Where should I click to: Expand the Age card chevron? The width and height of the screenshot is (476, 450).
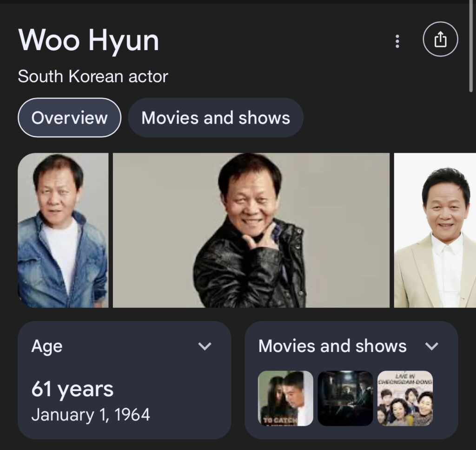click(205, 346)
